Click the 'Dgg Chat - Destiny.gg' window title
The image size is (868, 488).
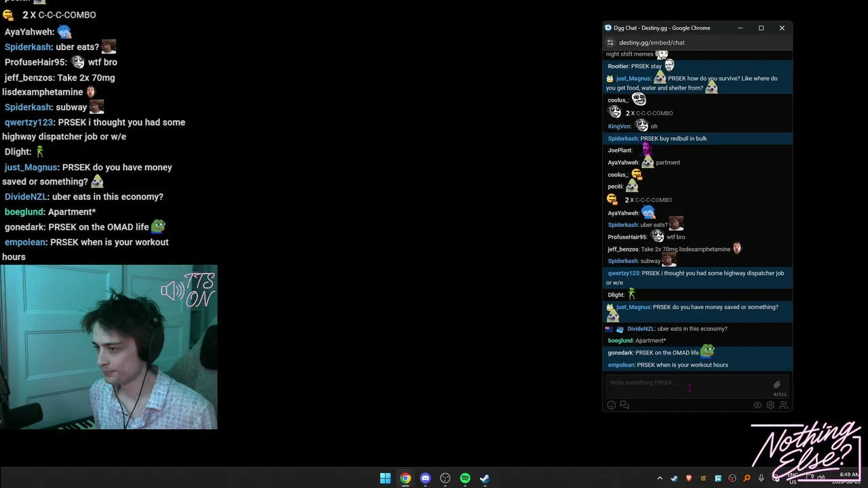pyautogui.click(x=662, y=28)
